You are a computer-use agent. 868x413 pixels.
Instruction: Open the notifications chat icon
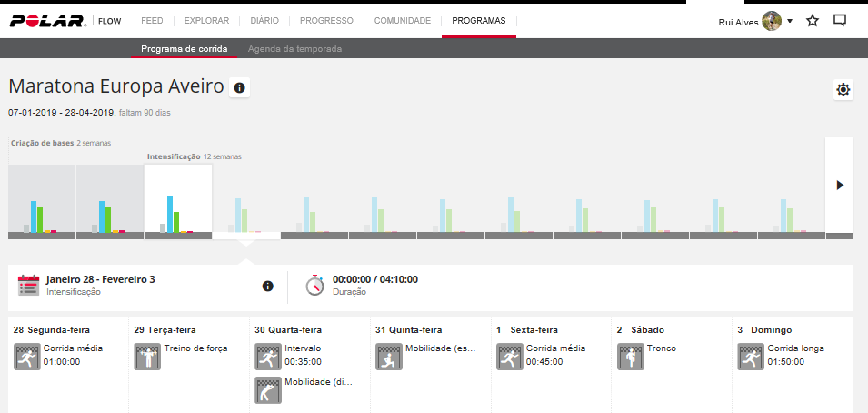coord(840,20)
